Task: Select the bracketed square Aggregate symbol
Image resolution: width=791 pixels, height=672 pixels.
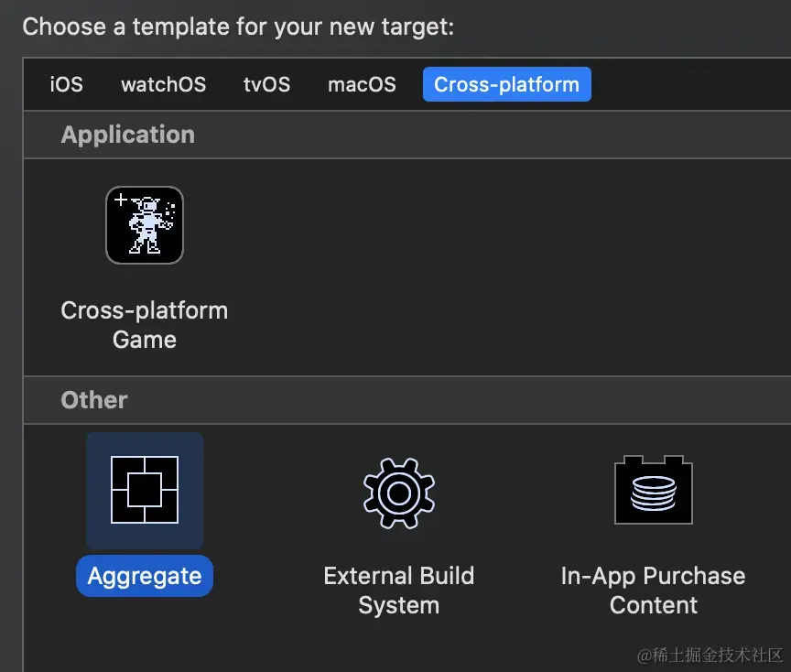Action: [x=144, y=490]
